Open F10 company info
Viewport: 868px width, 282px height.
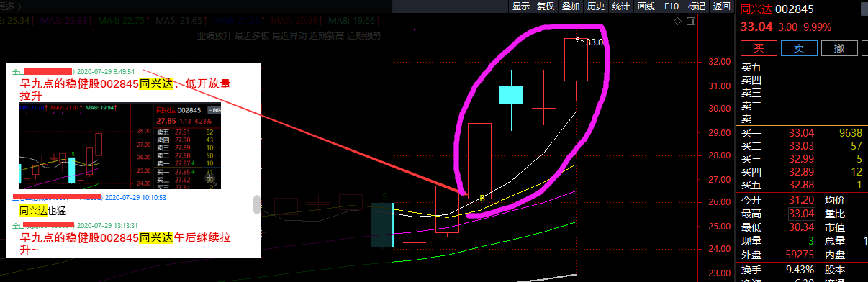(x=671, y=6)
